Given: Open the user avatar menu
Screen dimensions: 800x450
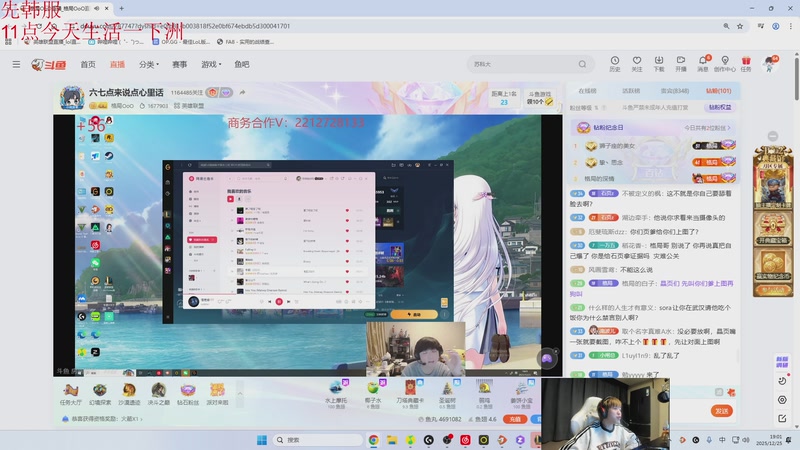Looking at the screenshot, I should tap(770, 64).
